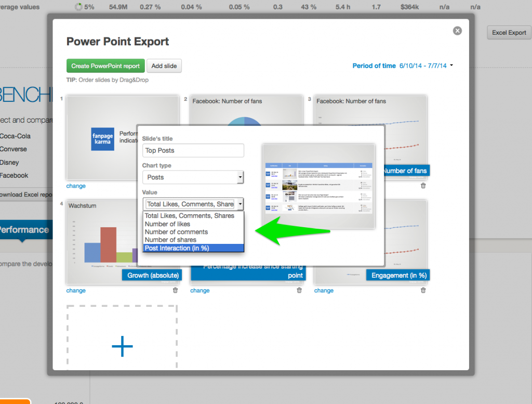Switch to the Performance tab
Viewport: 532px width, 404px height.
point(24,229)
